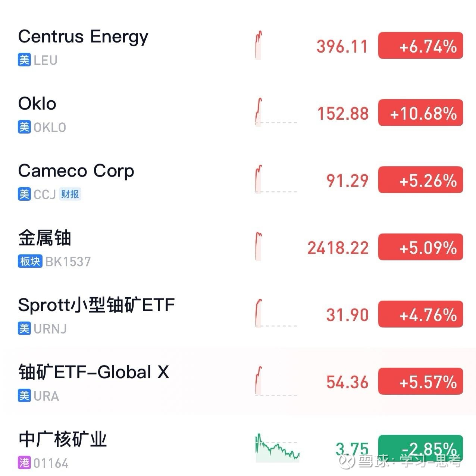Toggle the +5.26% change display for Cameco
This screenshot has width=476, height=476.
pos(420,180)
